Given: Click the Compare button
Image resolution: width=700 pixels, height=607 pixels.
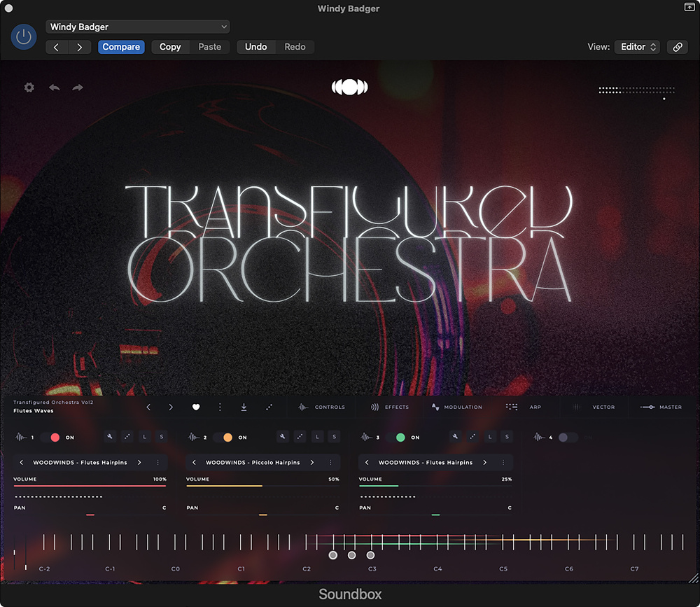Looking at the screenshot, I should [121, 47].
